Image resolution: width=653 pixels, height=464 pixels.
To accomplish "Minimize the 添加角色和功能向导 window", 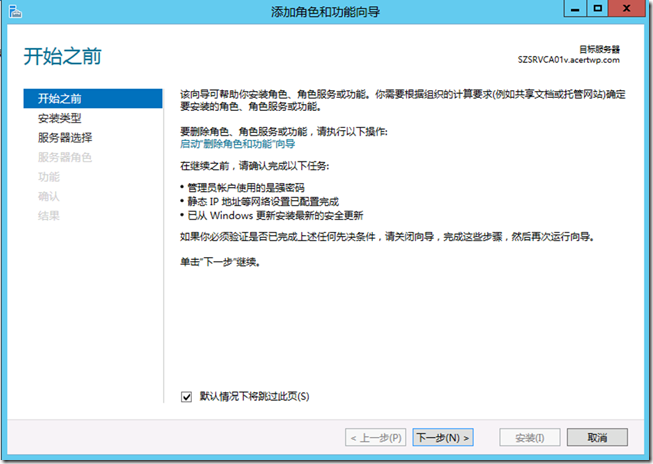I will (575, 8).
